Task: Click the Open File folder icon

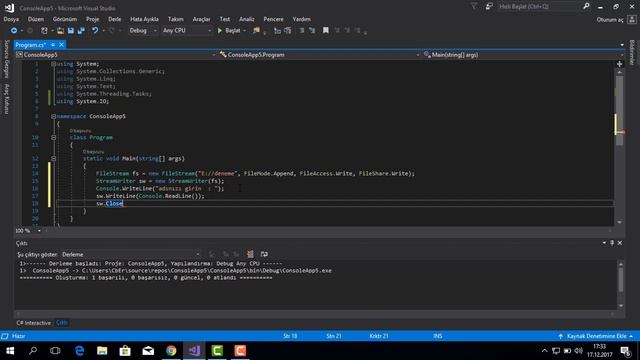Action: click(x=60, y=31)
